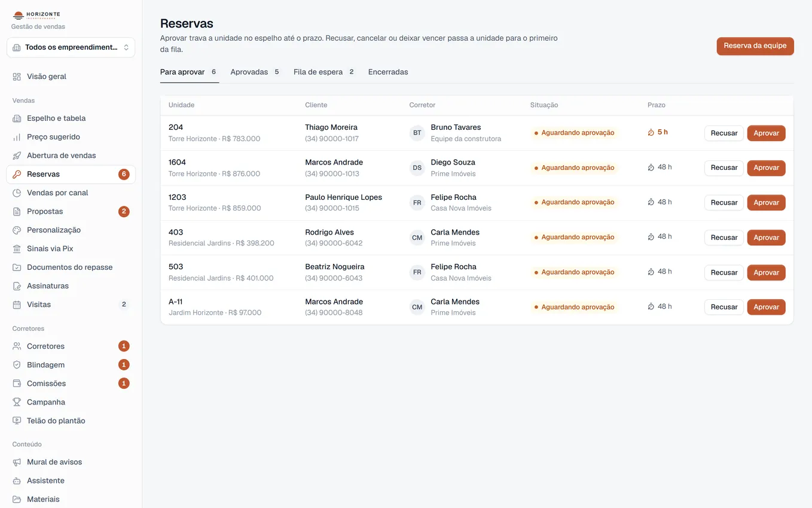Click the Vendas por canal pie icon
This screenshot has width=812, height=508.
click(17, 193)
